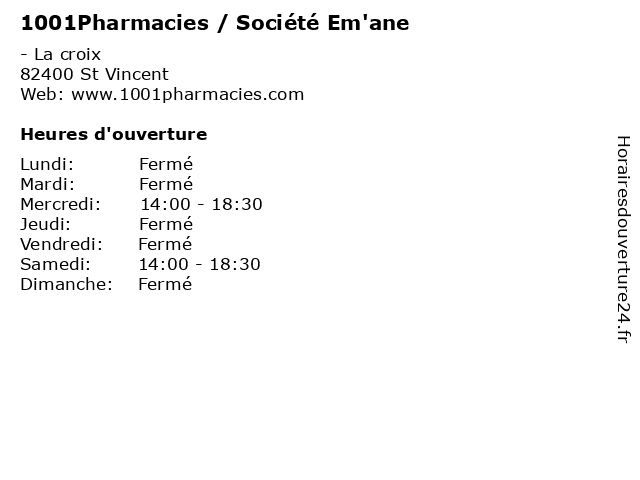Click Samedi's 14:00 - 18:30 hours
640x480 pixels.
click(x=200, y=264)
